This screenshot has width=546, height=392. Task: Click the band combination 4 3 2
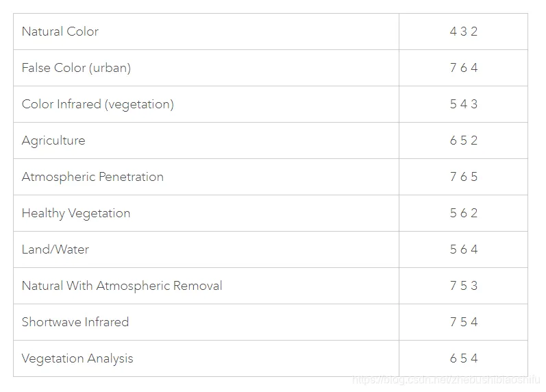[x=464, y=32]
